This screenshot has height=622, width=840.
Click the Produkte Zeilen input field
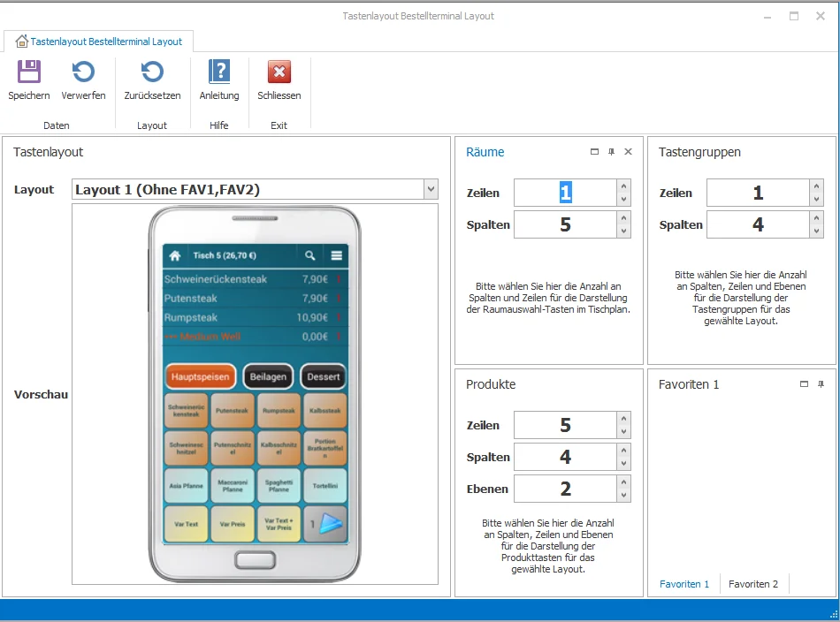tap(565, 426)
